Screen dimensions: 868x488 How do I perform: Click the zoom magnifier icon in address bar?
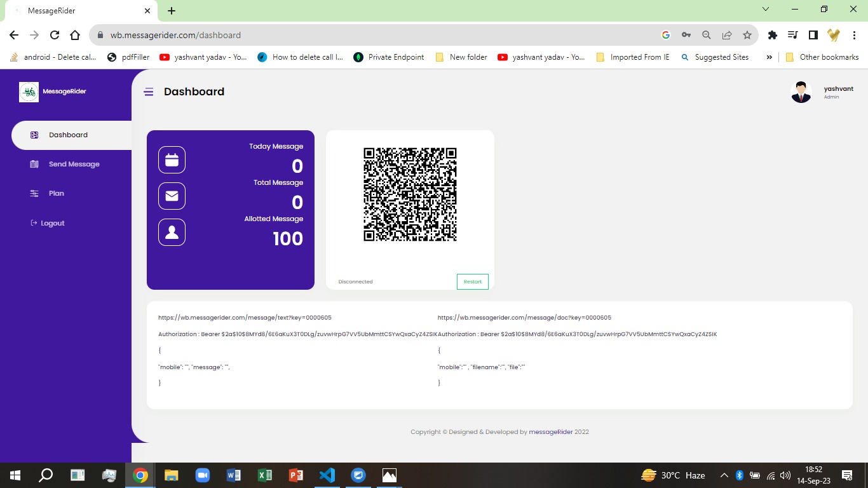coord(707,35)
